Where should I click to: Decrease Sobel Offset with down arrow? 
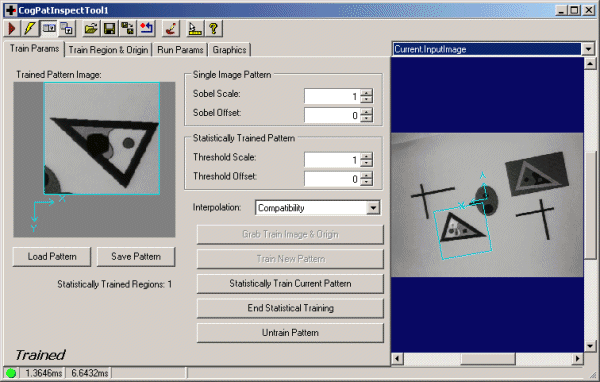click(x=367, y=119)
